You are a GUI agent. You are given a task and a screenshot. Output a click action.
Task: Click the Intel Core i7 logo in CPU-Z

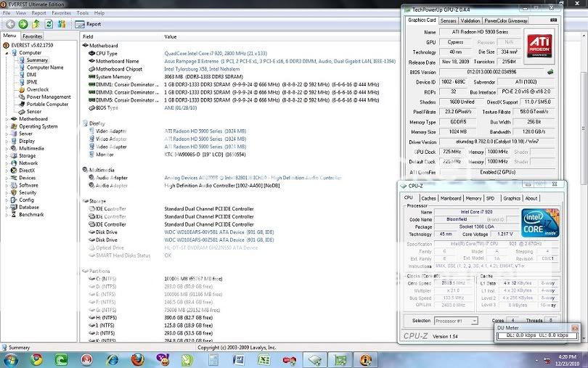click(540, 223)
